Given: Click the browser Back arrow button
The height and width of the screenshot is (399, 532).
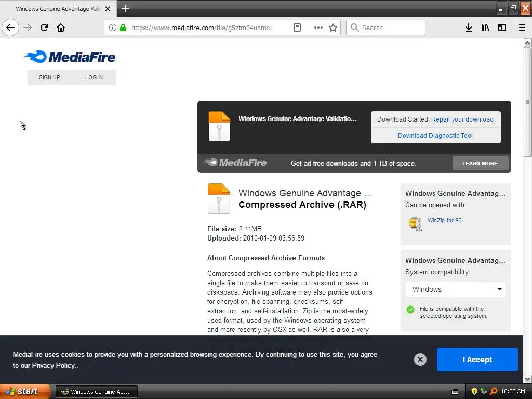Looking at the screenshot, I should 10,28.
